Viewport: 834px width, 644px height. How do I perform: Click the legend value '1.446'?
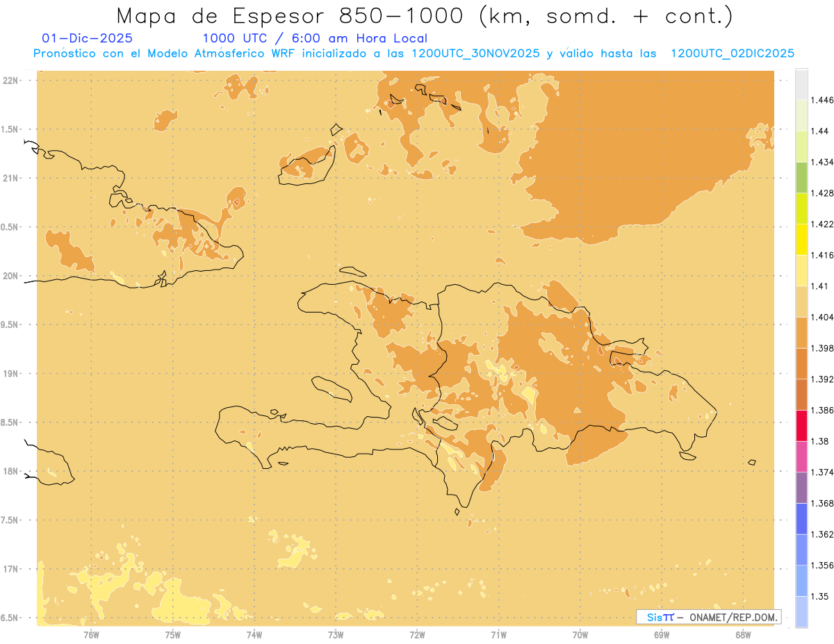(x=822, y=100)
